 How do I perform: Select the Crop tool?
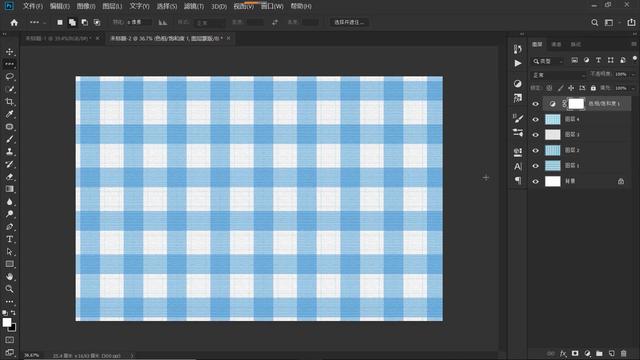pos(9,102)
